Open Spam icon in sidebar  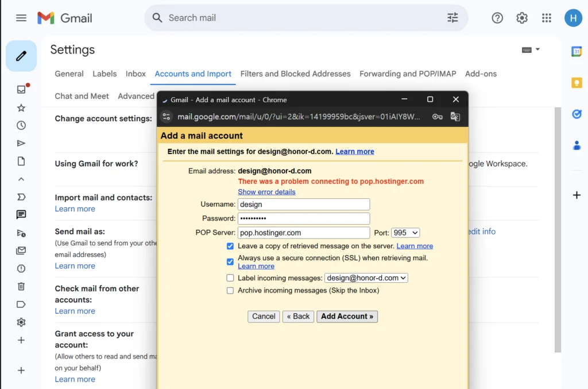click(x=21, y=268)
